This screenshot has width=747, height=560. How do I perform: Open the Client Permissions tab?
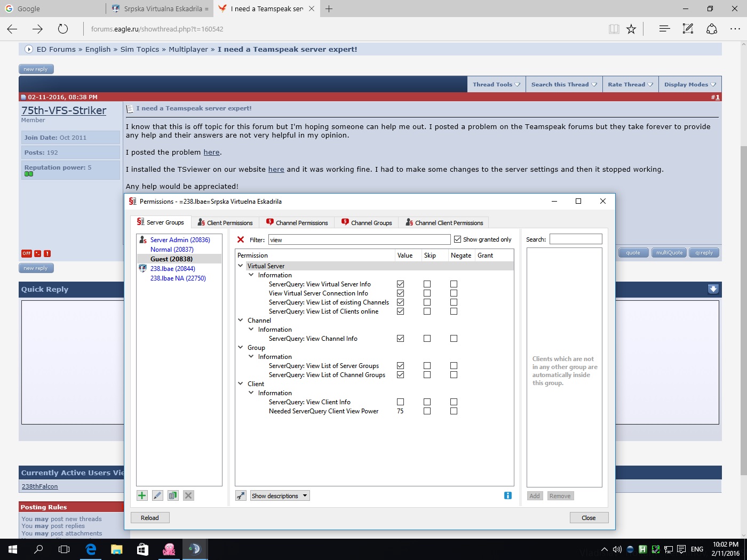coord(225,222)
